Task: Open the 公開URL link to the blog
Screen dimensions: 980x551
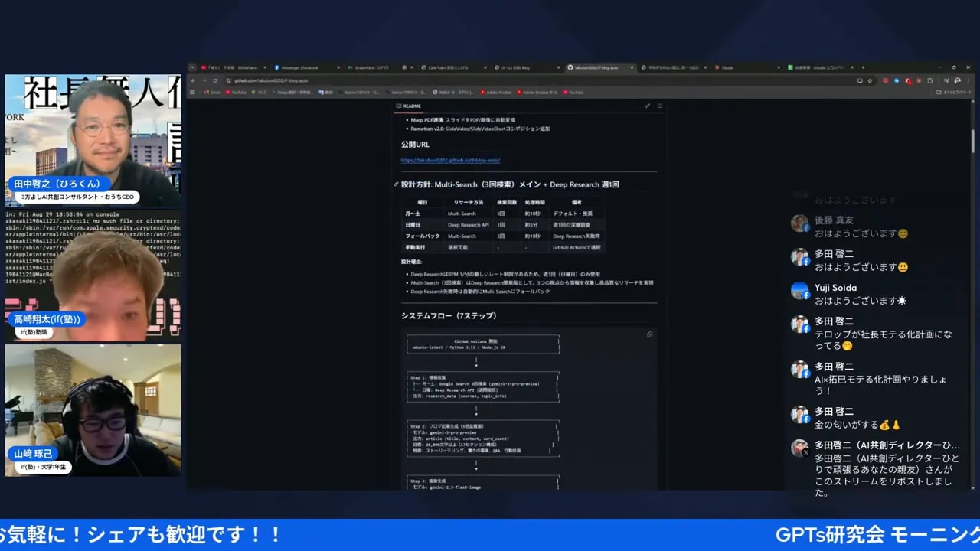Action: [449, 161]
